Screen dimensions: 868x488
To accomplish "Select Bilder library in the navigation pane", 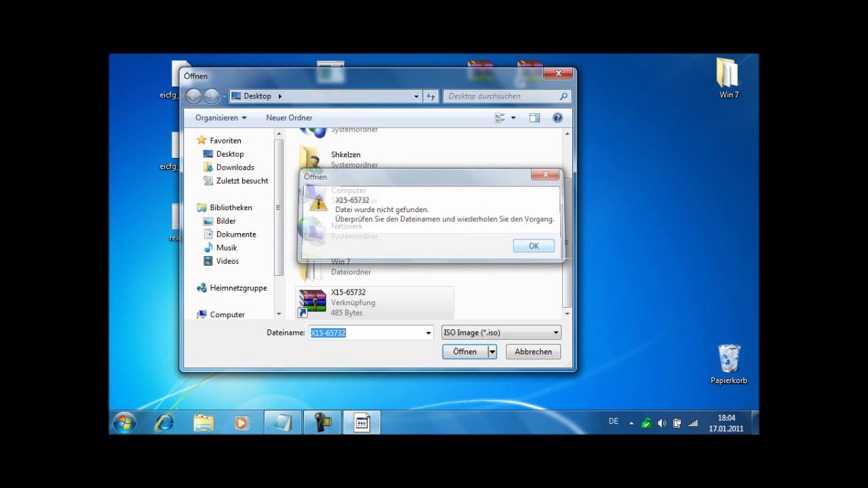I will (x=219, y=221).
